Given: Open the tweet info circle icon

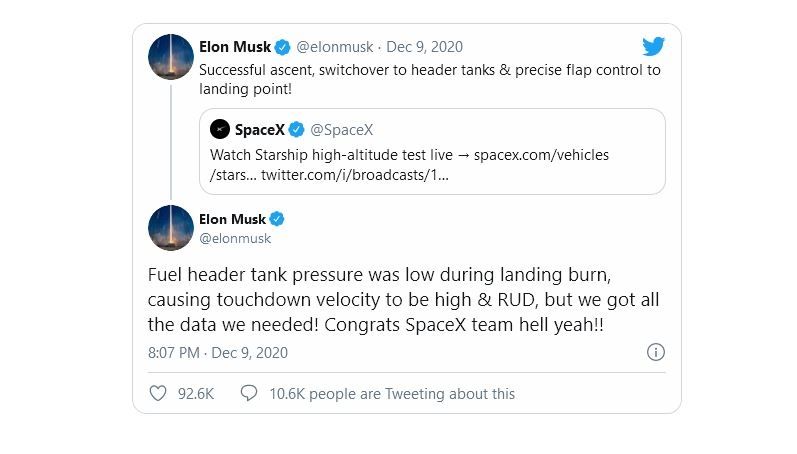Looking at the screenshot, I should (x=655, y=352).
